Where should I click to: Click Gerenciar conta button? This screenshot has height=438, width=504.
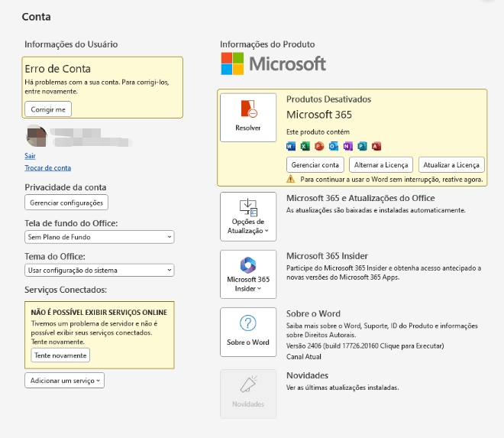click(315, 165)
